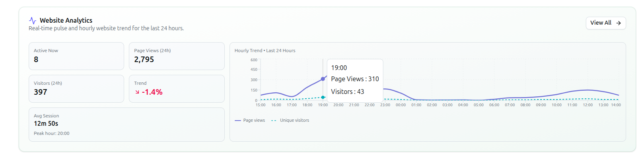The width and height of the screenshot is (644, 156).
Task: Click the red down-arrow trend icon
Action: pyautogui.click(x=137, y=92)
